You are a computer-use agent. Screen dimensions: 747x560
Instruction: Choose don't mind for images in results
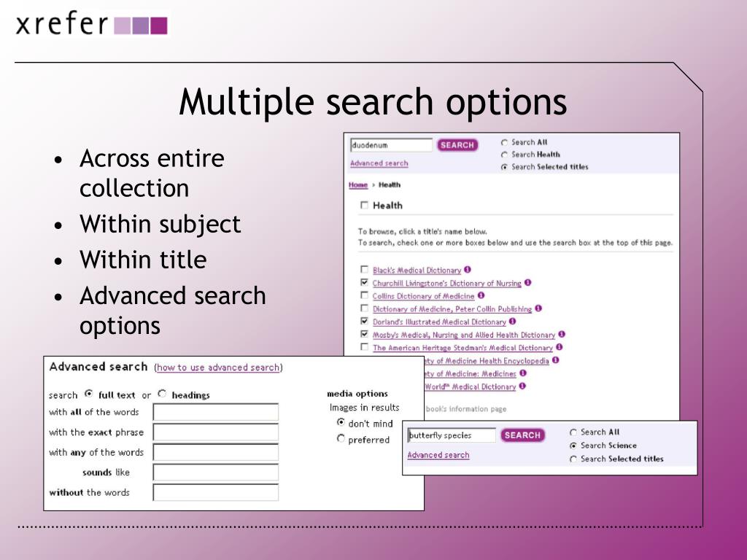[341, 422]
